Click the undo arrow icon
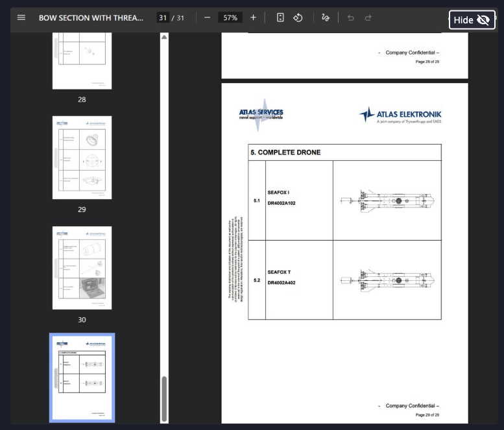 click(351, 18)
